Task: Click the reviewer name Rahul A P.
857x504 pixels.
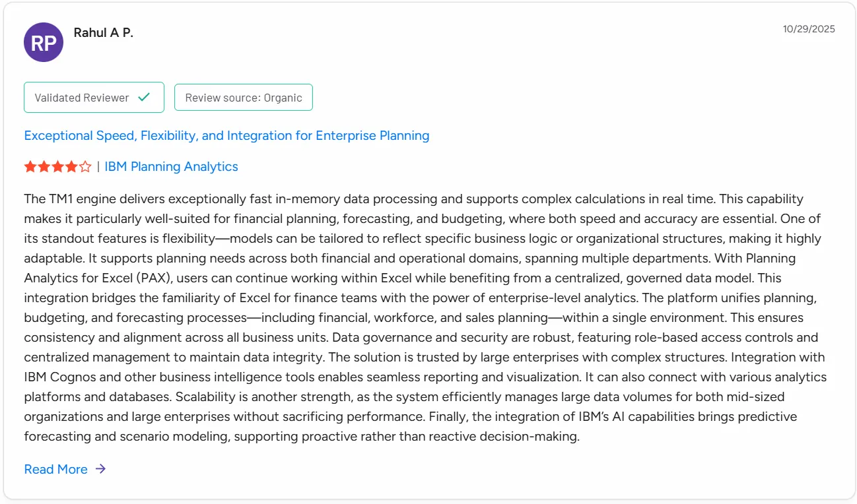Action: coord(102,32)
